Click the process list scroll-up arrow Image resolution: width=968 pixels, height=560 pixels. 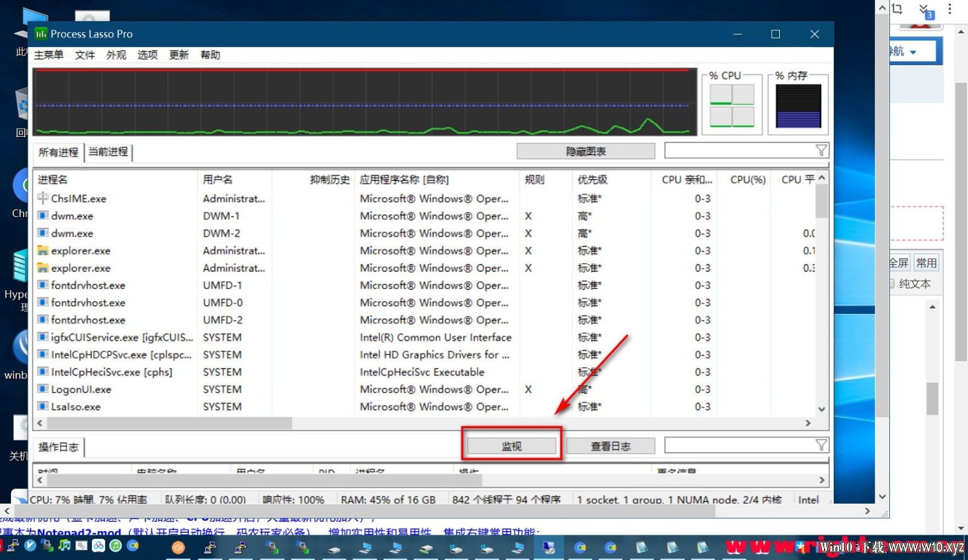822,178
